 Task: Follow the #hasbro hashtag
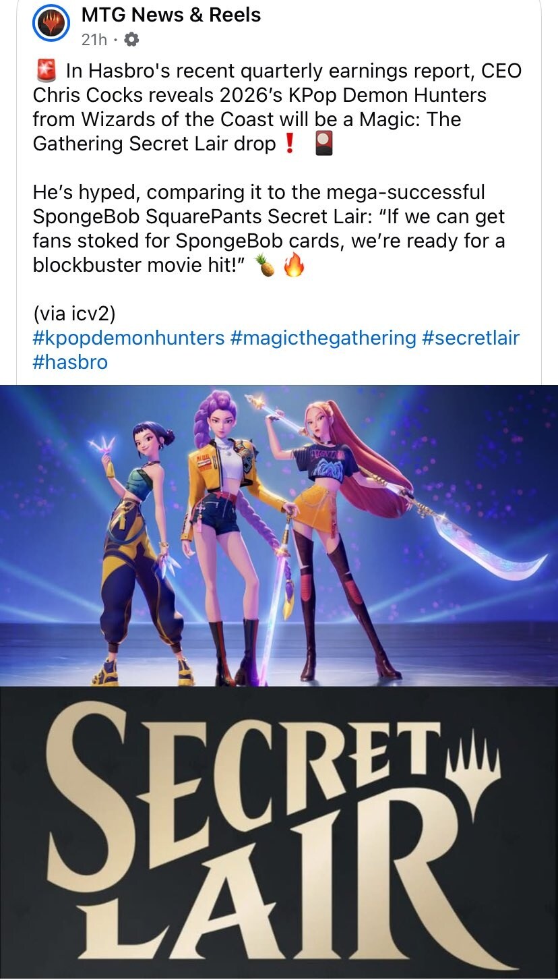pos(70,362)
